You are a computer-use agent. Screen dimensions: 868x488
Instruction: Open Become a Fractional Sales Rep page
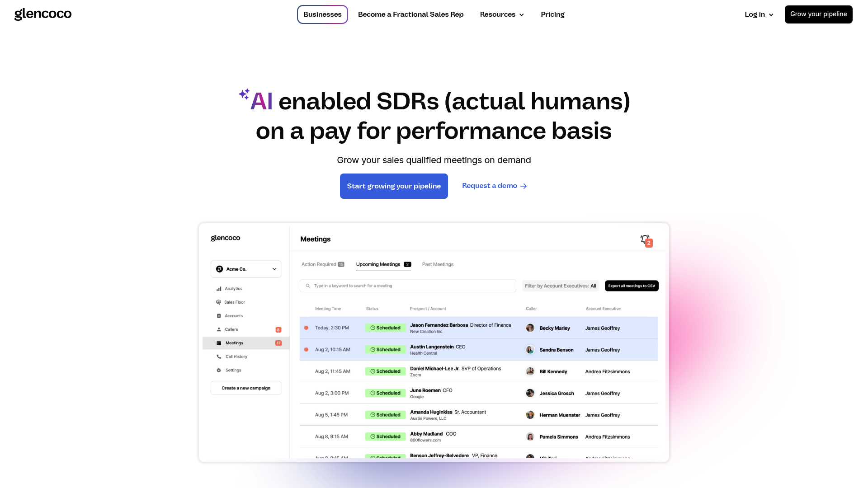410,14
